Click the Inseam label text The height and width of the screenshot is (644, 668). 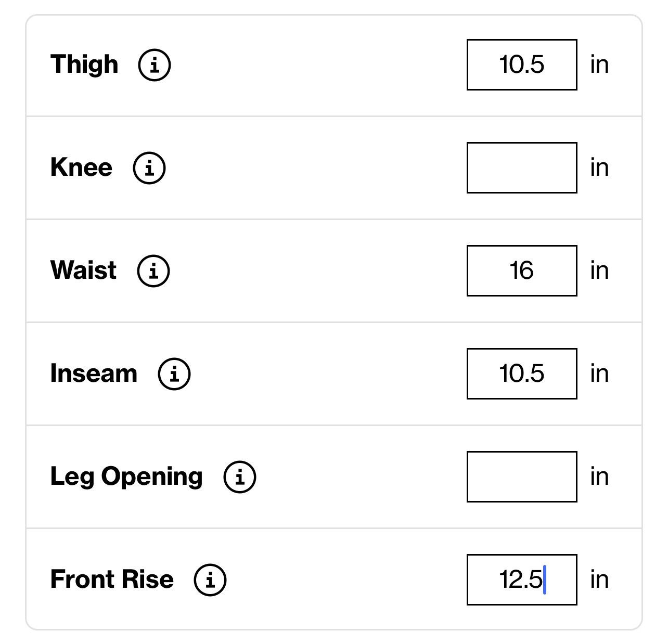pos(94,373)
